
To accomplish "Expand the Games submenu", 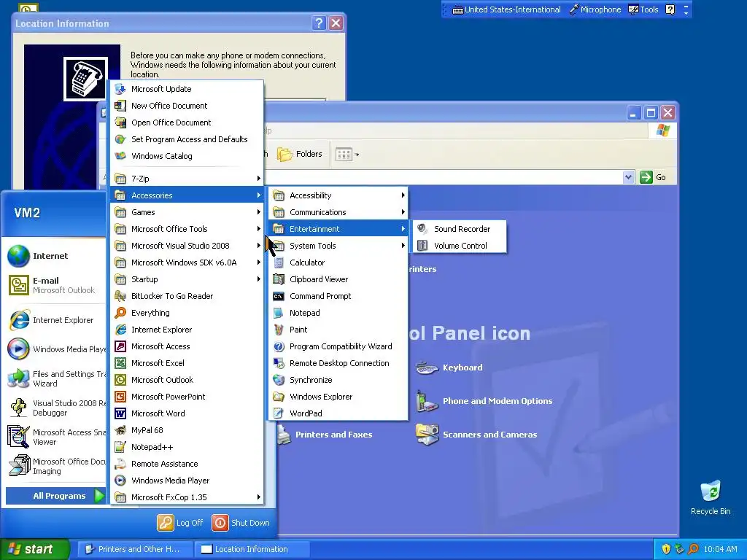I will [x=187, y=212].
